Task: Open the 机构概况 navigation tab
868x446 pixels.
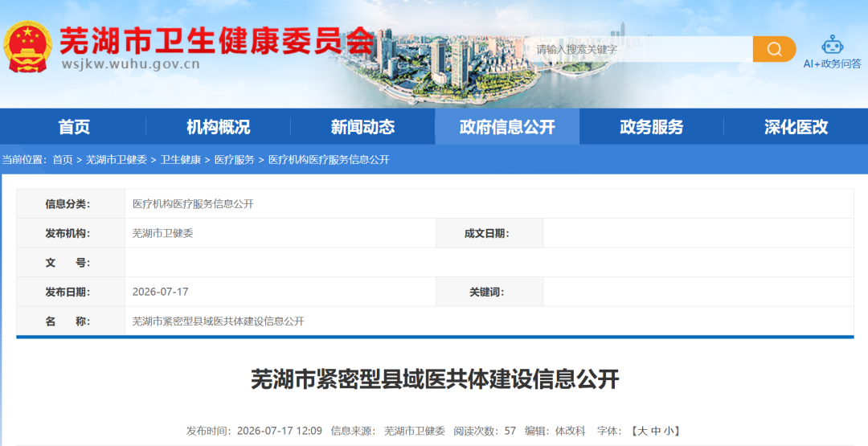Action: 218,127
